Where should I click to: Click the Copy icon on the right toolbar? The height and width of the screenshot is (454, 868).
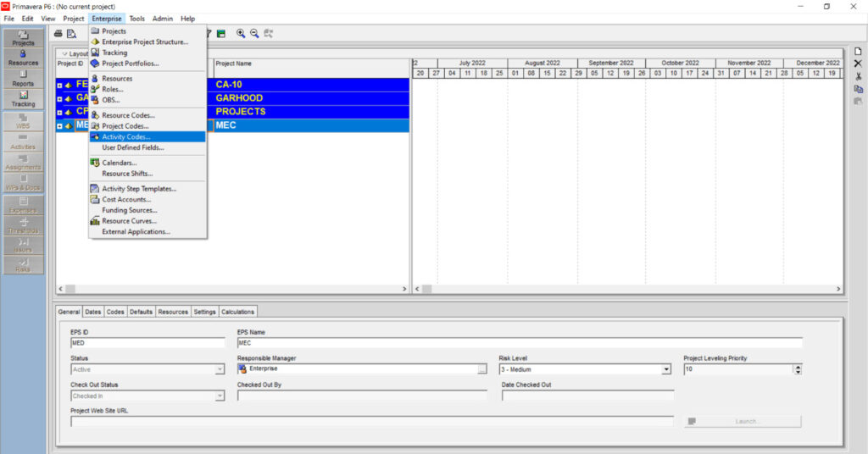(x=858, y=89)
